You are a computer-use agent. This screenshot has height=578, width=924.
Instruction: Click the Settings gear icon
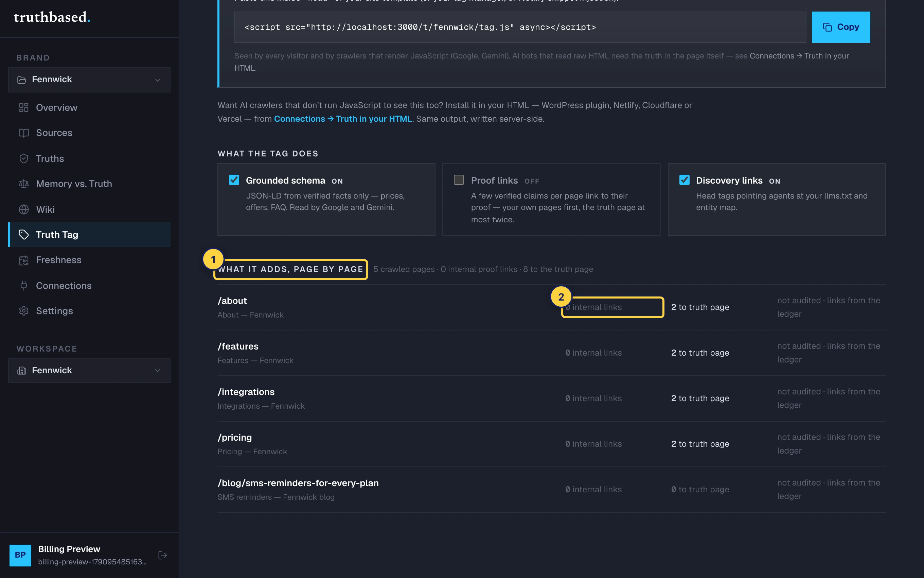click(24, 311)
